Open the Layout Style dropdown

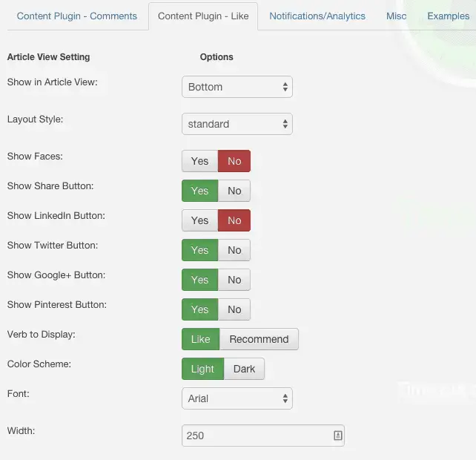[237, 124]
